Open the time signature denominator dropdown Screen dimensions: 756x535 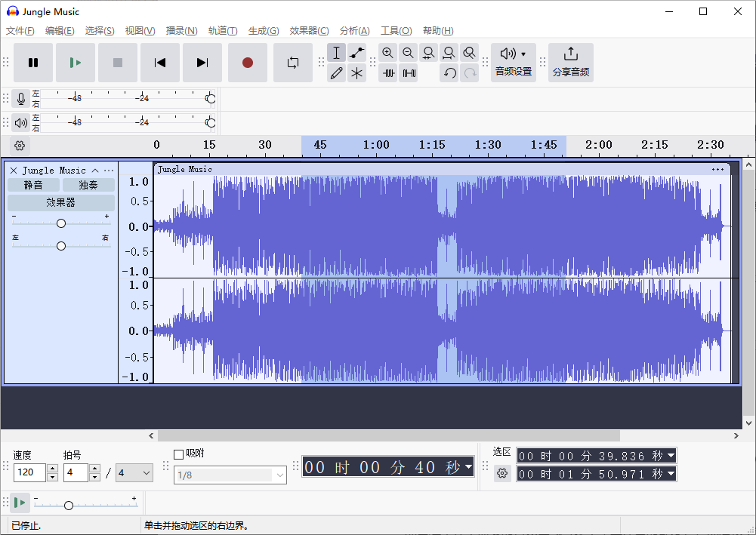(134, 473)
